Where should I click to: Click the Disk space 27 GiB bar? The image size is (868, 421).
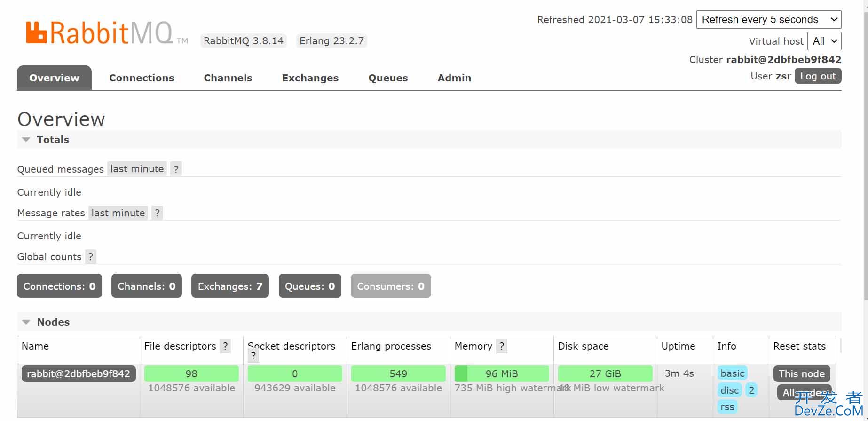point(605,374)
